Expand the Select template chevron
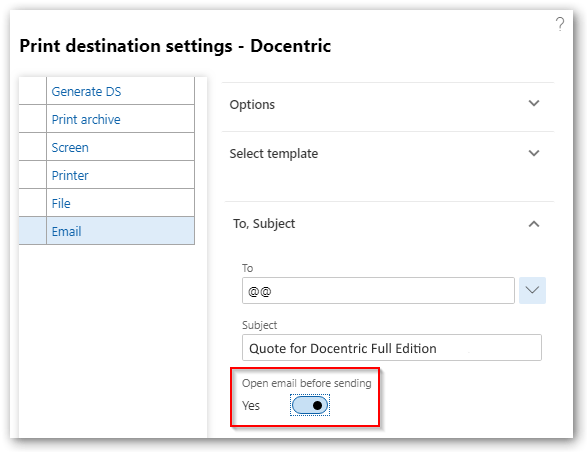The width and height of the screenshot is (587, 452). [x=534, y=153]
